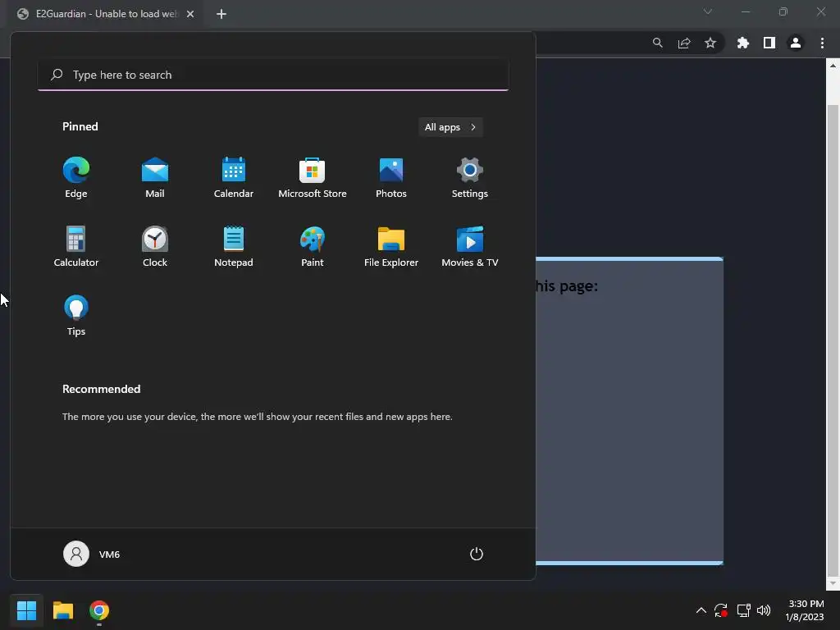Open the network tray icon
The width and height of the screenshot is (840, 630).
[x=743, y=610]
